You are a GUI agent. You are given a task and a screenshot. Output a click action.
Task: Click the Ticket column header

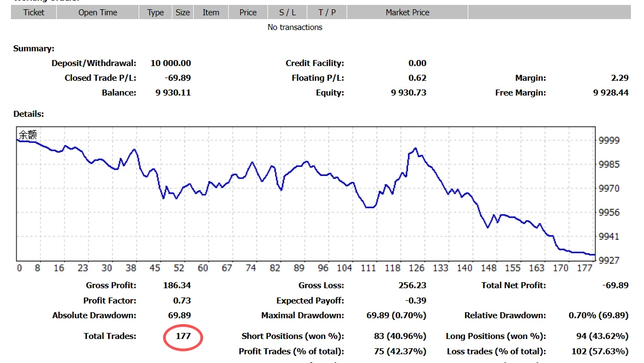point(34,13)
